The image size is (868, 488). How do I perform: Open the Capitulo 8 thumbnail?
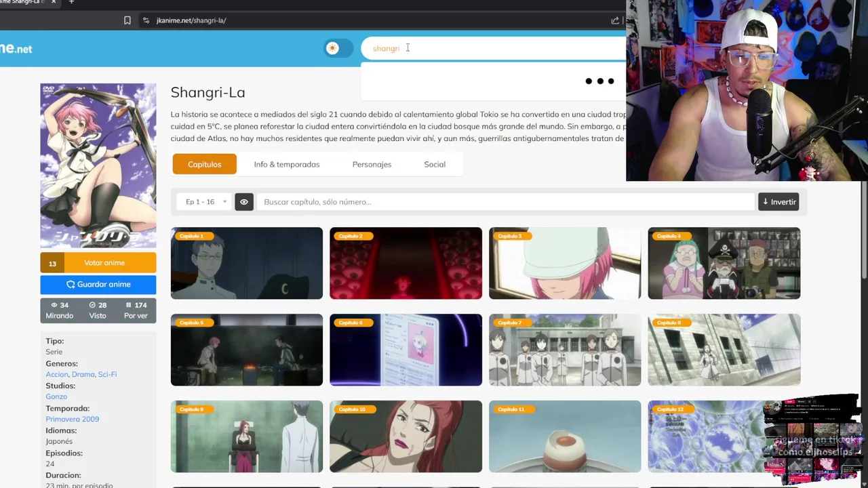click(x=724, y=350)
